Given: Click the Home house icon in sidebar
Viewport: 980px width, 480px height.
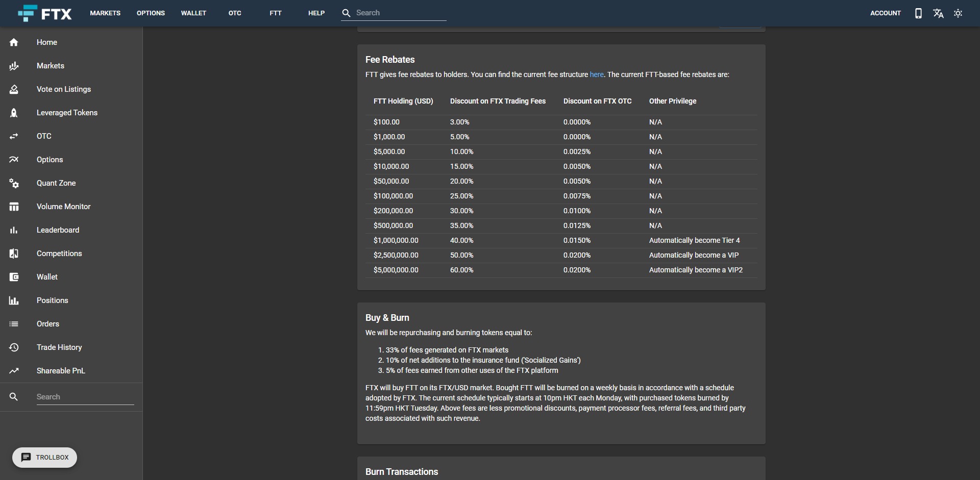Looking at the screenshot, I should coord(14,42).
